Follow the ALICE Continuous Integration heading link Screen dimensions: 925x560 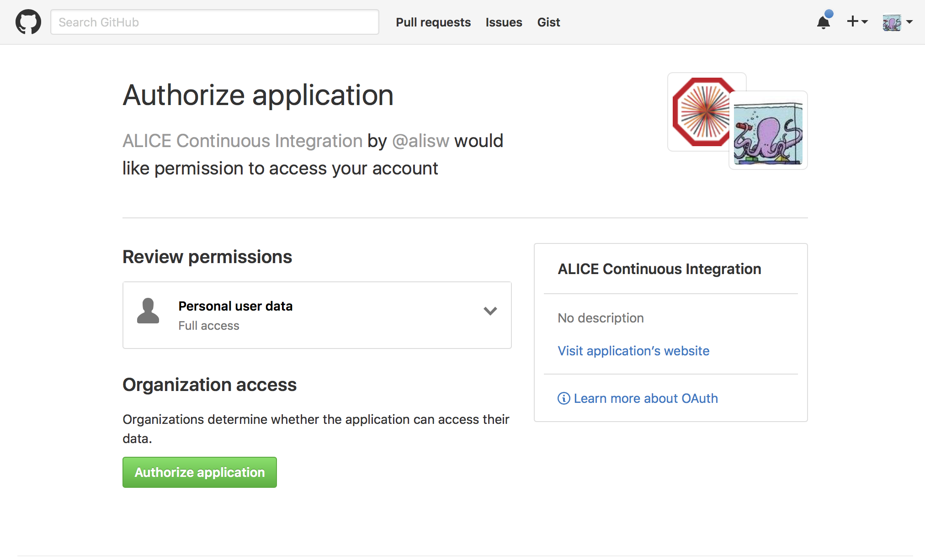(x=243, y=141)
